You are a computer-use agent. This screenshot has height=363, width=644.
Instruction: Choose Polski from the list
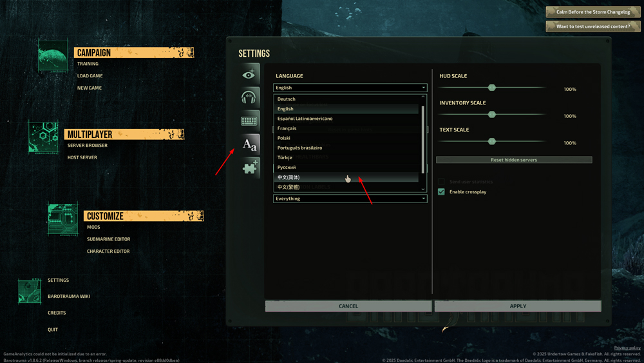click(346, 138)
